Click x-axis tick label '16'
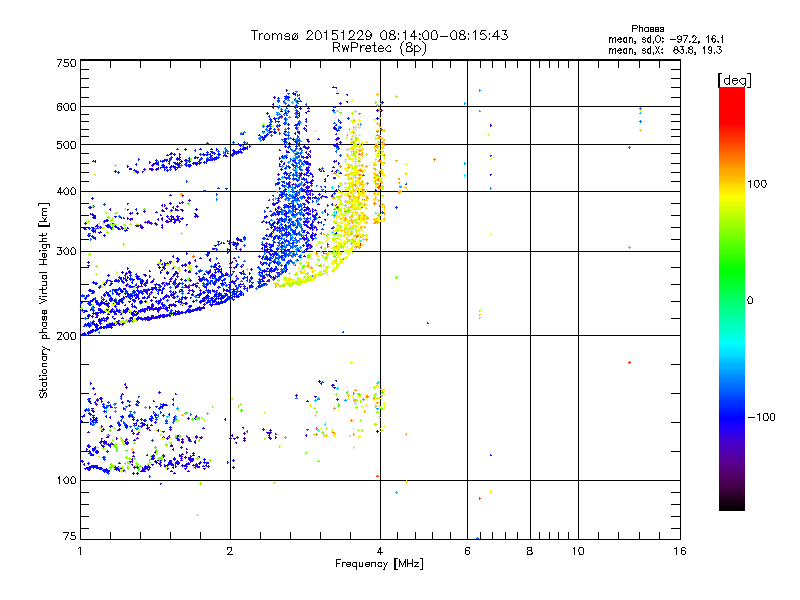Screen dimensions: 800x600 point(680,551)
